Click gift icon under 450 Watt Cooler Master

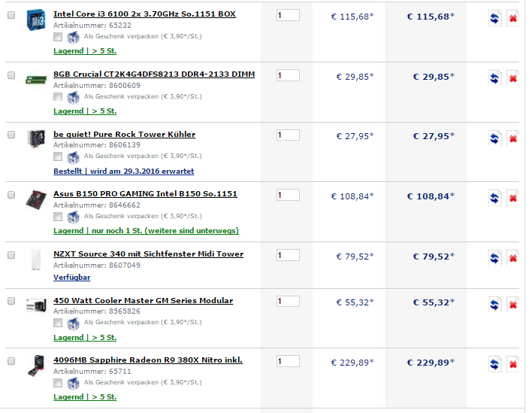tap(73, 323)
